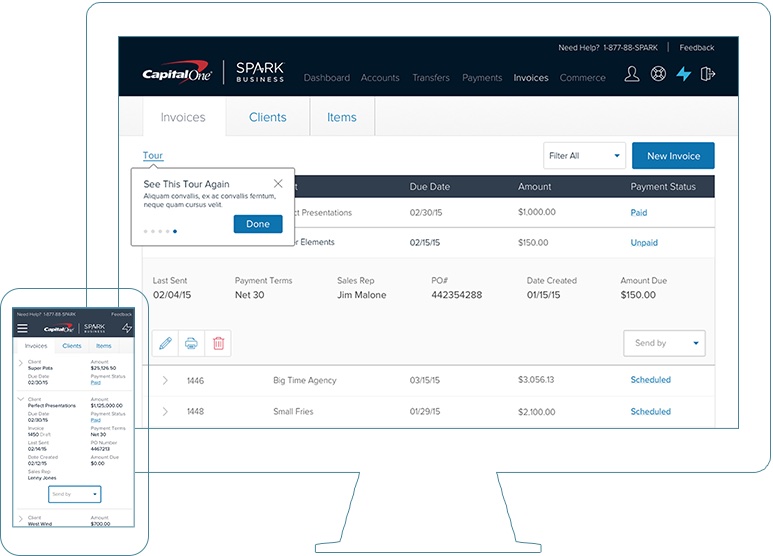
Task: Go to Dashboard in the top navigation
Action: (x=327, y=78)
